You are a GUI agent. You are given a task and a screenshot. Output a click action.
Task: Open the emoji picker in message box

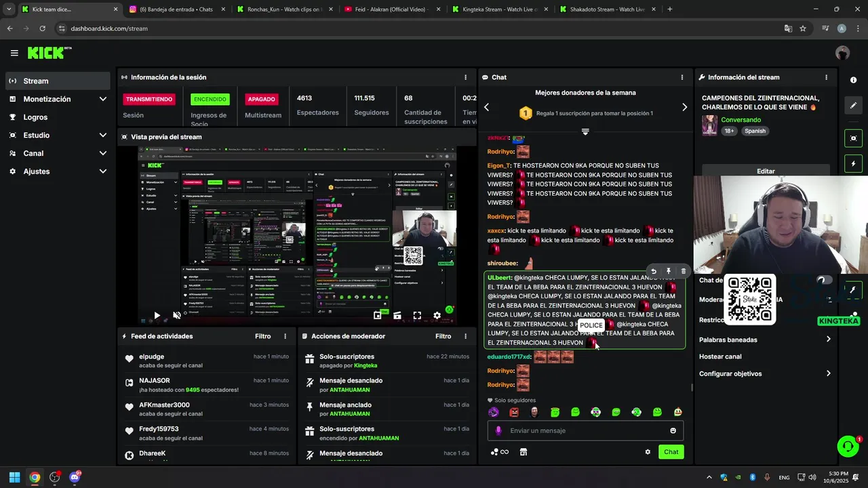tap(673, 430)
